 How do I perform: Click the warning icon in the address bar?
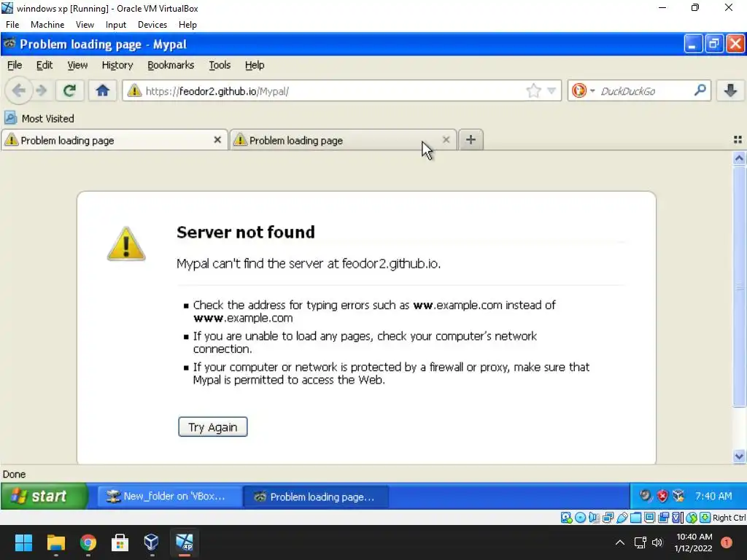[x=134, y=90]
